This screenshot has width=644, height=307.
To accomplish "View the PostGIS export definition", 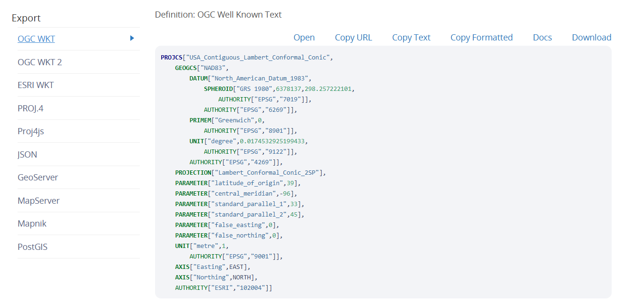I will (32, 247).
